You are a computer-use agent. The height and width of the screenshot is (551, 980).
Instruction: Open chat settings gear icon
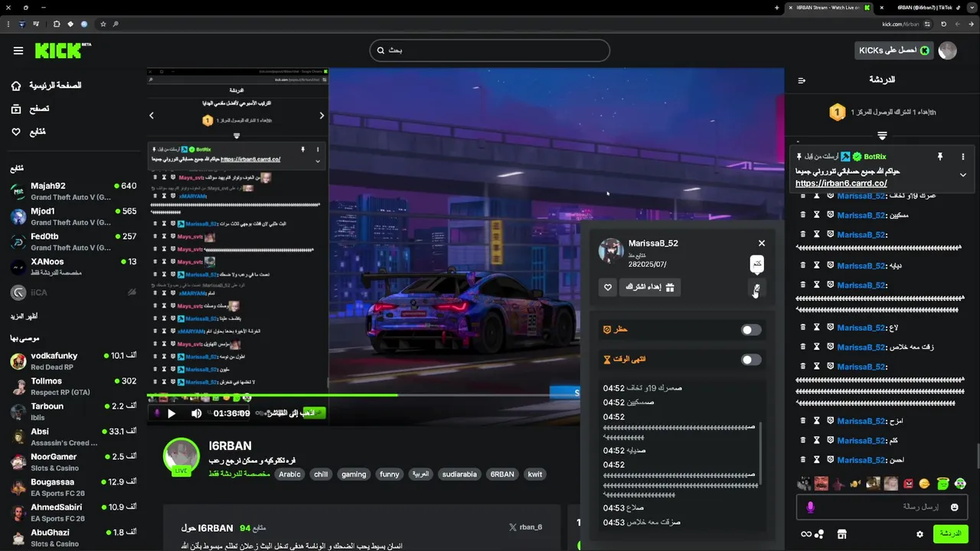(x=920, y=534)
